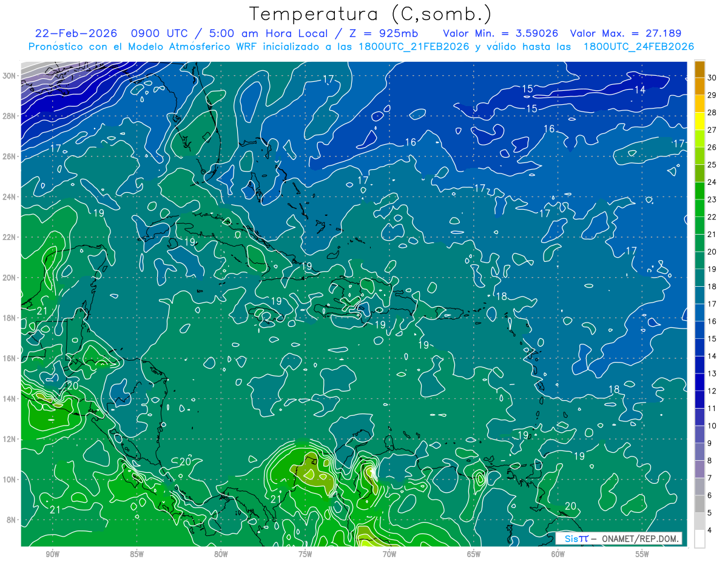Click the "10N" latitude axis label

[x=10, y=480]
